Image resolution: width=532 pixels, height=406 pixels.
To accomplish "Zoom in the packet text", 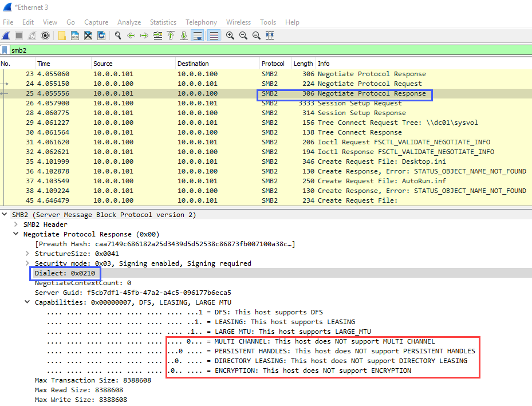I will click(230, 36).
